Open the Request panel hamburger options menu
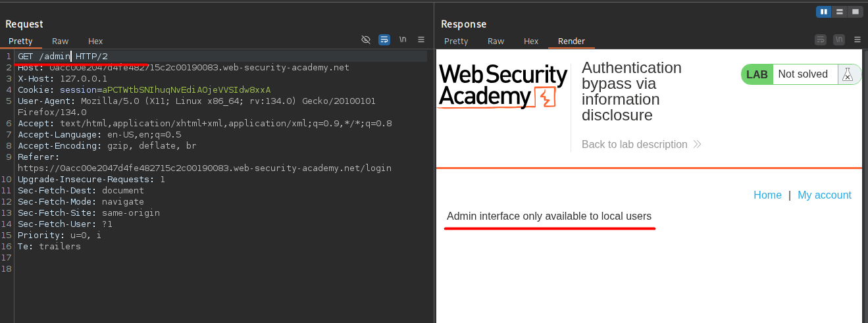The image size is (868, 323). tap(421, 40)
